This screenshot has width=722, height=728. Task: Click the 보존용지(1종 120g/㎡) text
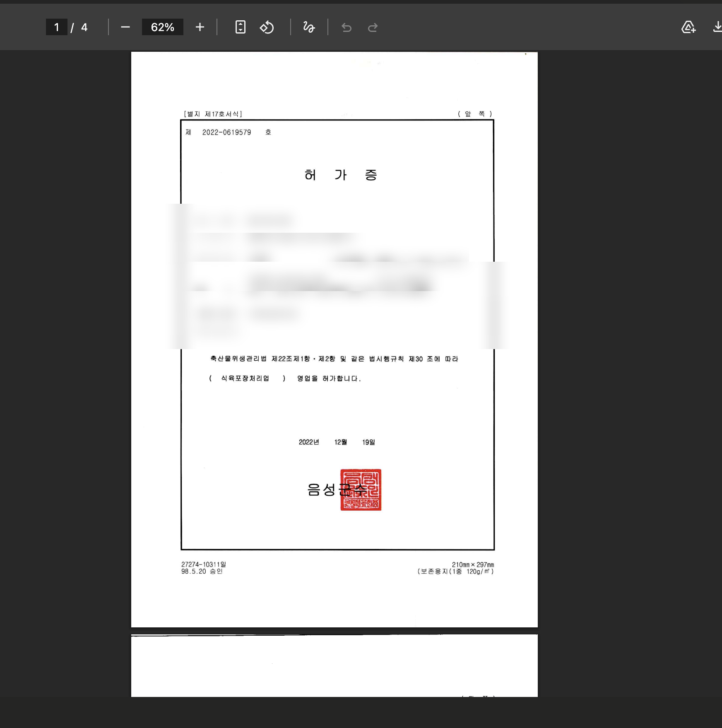pyautogui.click(x=455, y=571)
